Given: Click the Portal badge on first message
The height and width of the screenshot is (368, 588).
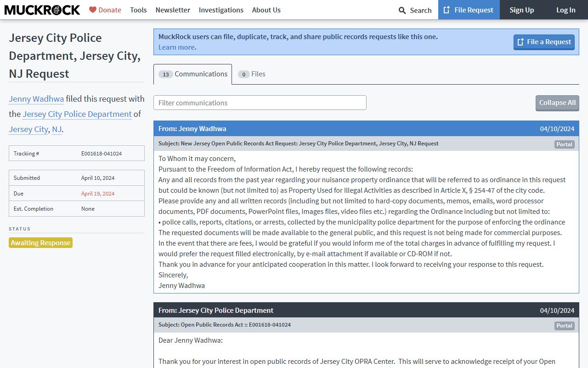Looking at the screenshot, I should [564, 144].
